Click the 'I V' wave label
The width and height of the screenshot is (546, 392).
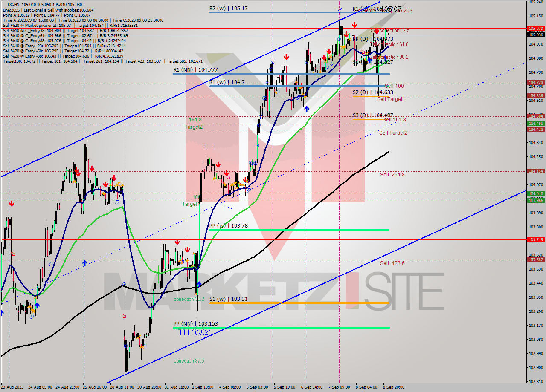pos(228,209)
